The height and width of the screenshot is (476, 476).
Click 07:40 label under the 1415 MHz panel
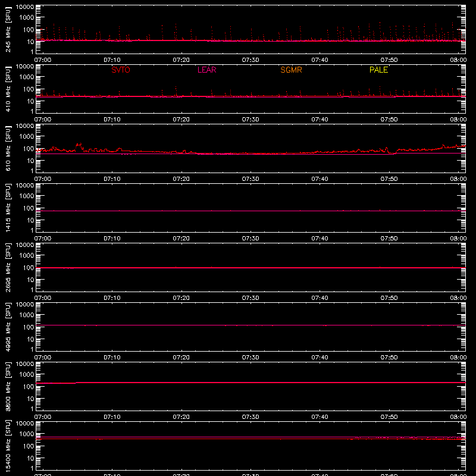point(320,239)
